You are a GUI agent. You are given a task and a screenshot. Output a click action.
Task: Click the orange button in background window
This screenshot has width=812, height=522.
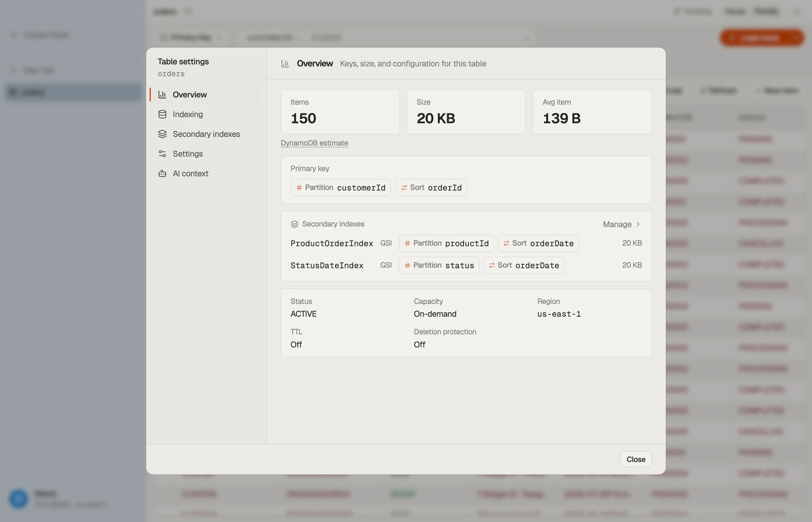(762, 38)
